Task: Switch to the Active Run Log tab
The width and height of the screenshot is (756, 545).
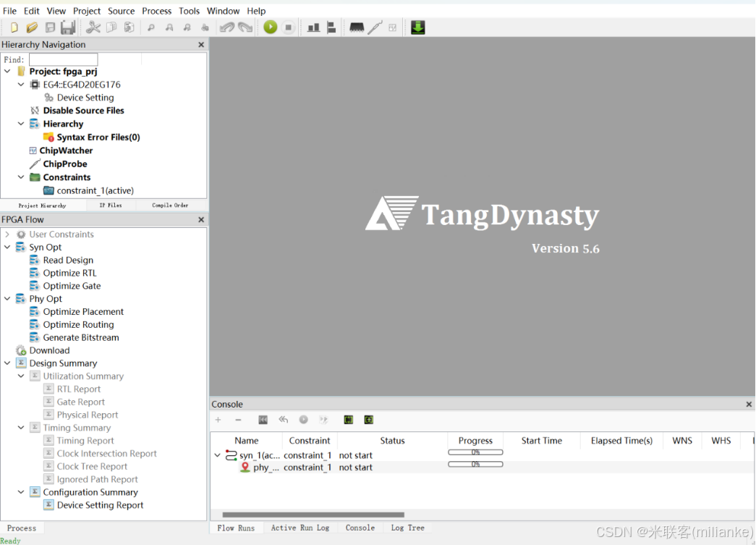Action: pyautogui.click(x=300, y=528)
